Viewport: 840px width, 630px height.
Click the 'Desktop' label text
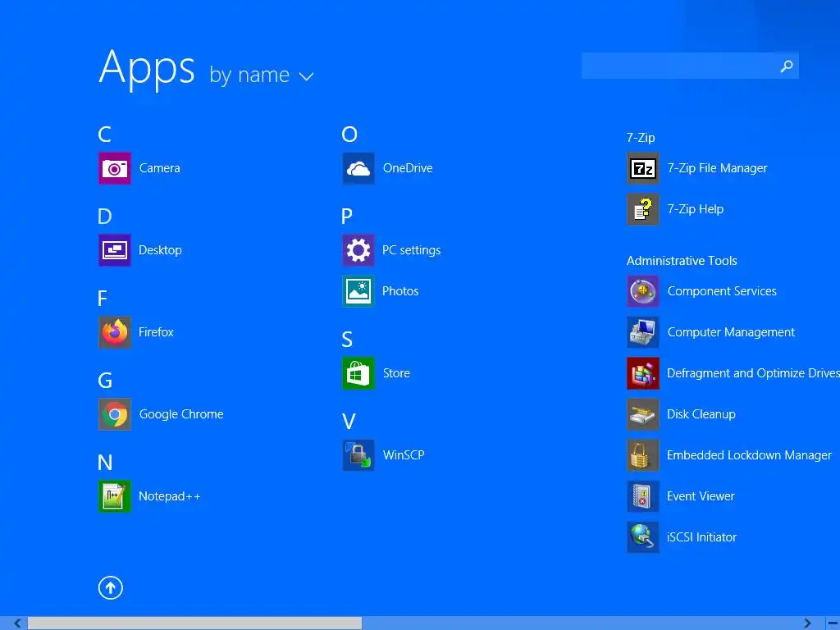click(160, 250)
